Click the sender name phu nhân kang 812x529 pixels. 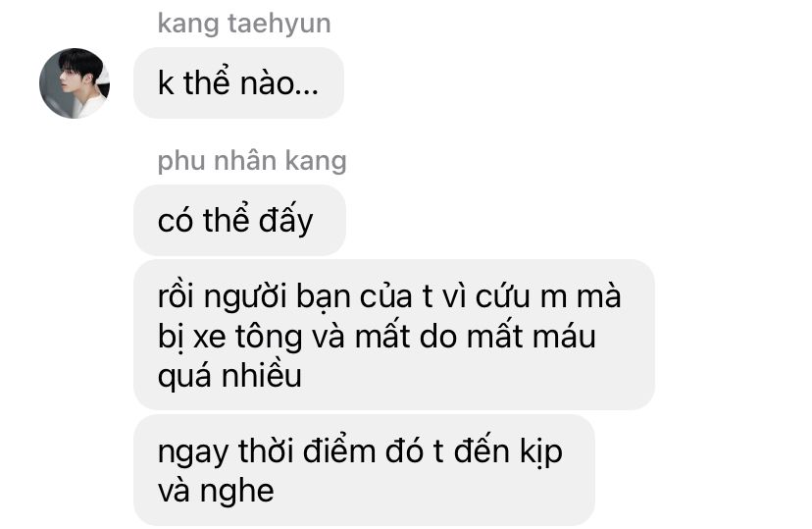pos(252,161)
